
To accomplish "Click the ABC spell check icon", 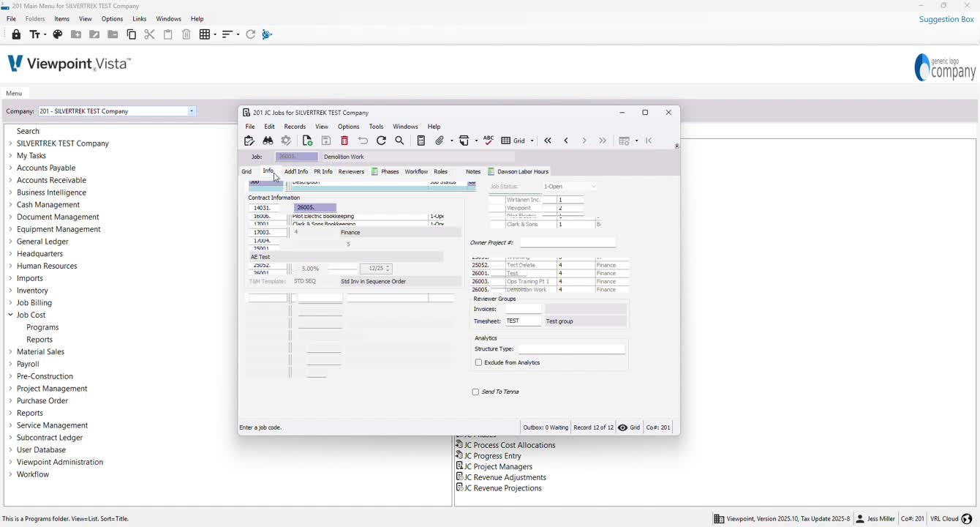I will (489, 141).
